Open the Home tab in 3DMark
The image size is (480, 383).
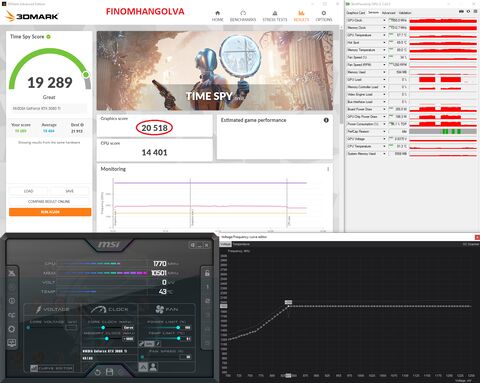pos(217,16)
